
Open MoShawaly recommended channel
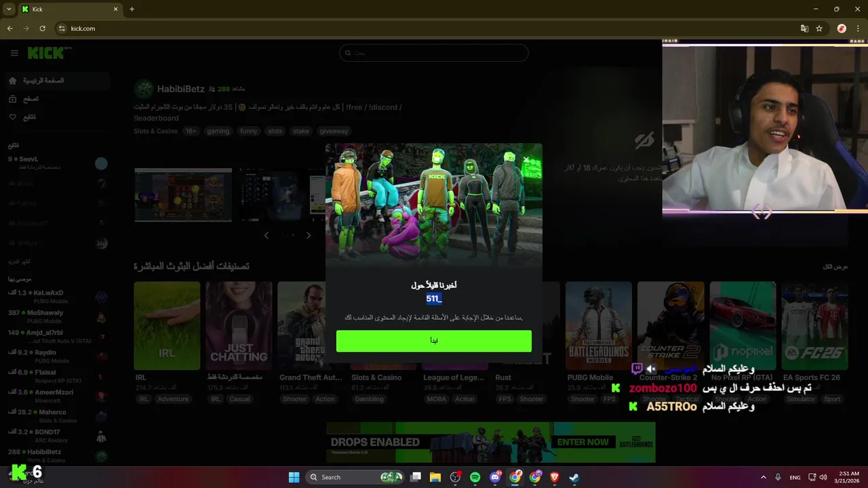pos(57,317)
